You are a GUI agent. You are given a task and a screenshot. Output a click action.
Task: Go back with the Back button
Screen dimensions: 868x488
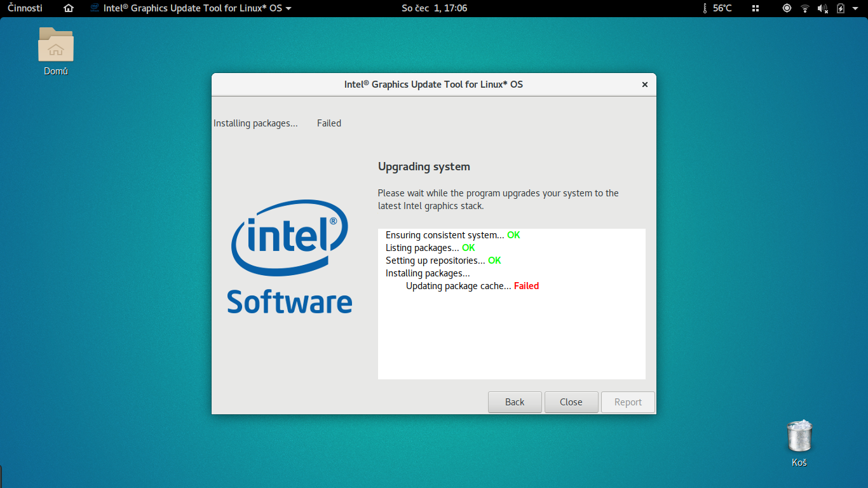coord(515,402)
